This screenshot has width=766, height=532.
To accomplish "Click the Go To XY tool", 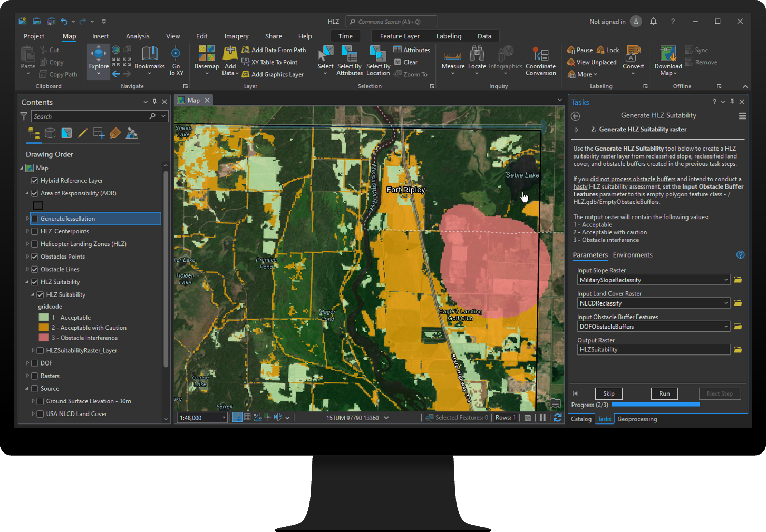I will point(176,61).
